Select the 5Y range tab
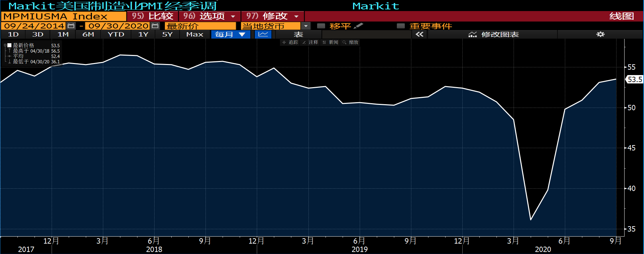 point(167,34)
